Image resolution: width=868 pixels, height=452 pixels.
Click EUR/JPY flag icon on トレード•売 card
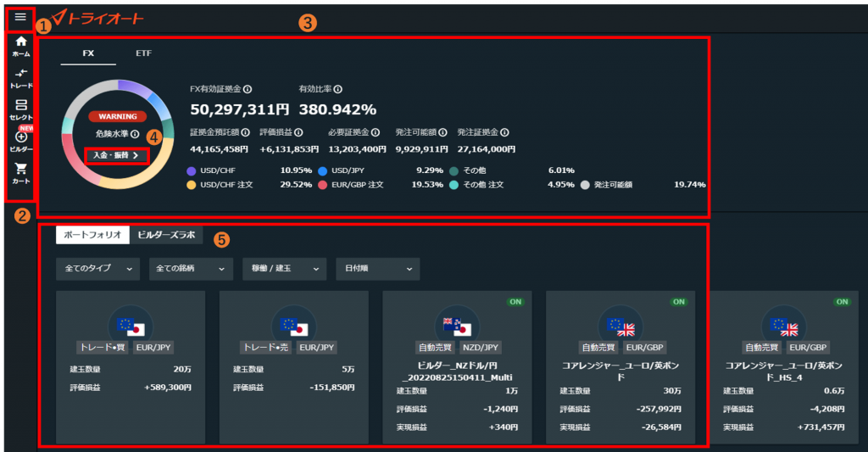click(x=294, y=326)
